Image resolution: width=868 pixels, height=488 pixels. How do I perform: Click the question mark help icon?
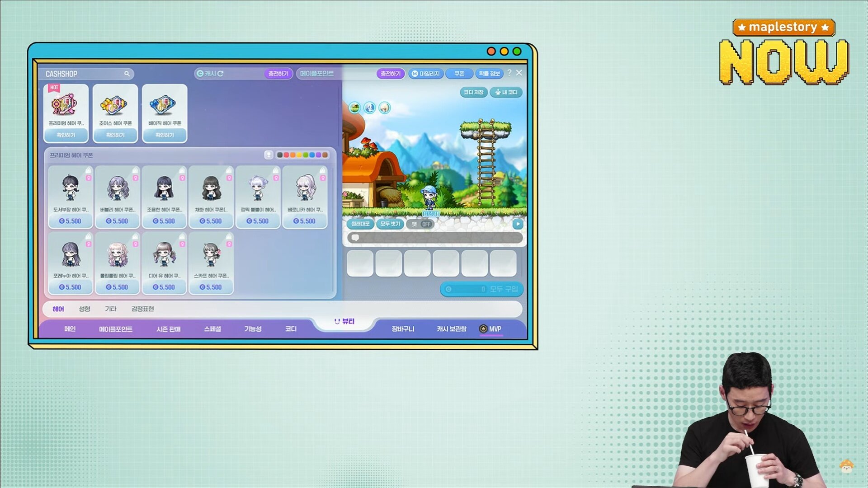click(509, 72)
